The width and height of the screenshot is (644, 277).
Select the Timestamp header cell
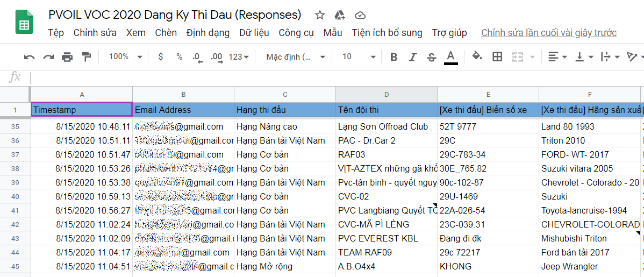pos(82,109)
